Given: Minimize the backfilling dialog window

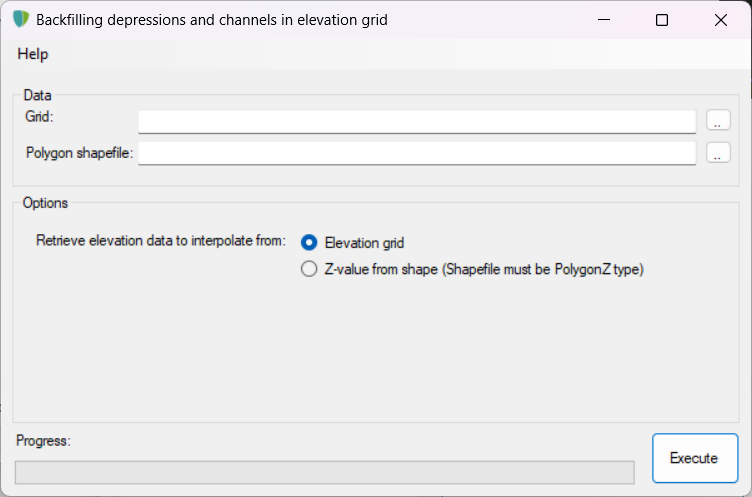Looking at the screenshot, I should tap(606, 20).
